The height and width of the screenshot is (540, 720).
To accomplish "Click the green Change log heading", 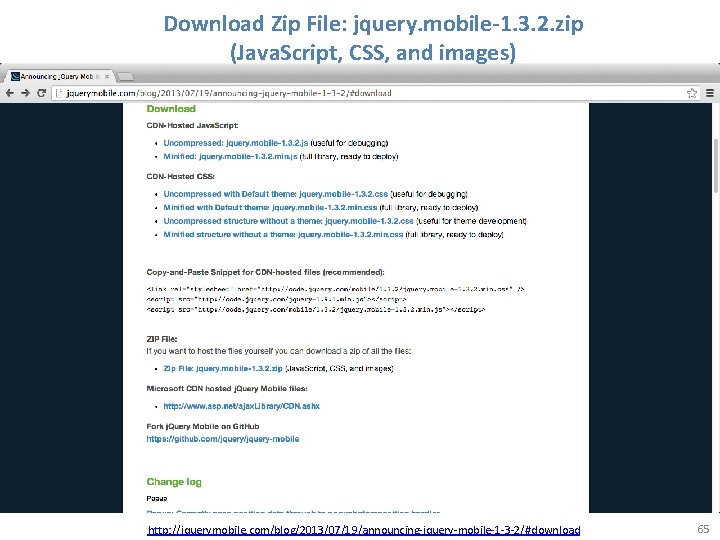I will click(x=174, y=482).
